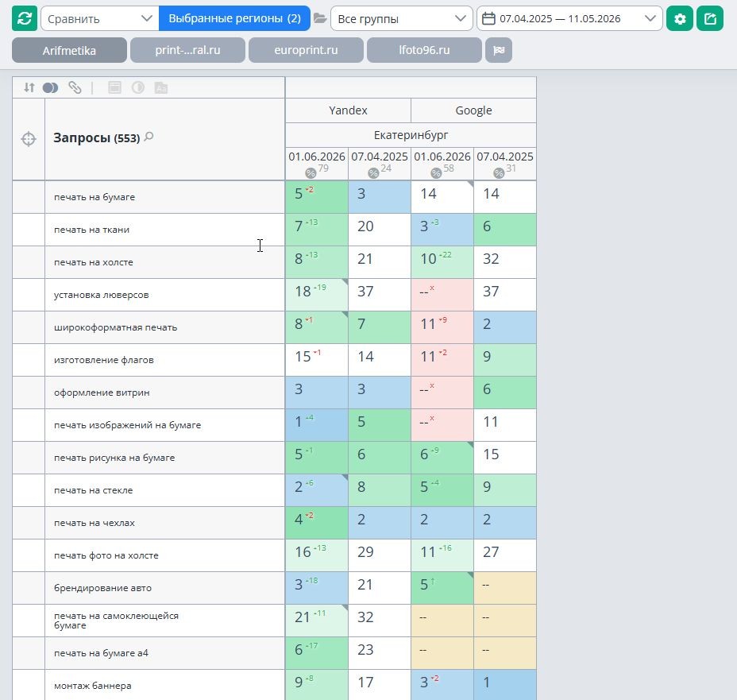Open the green gear settings button
This screenshot has width=737, height=700.
pos(680,19)
